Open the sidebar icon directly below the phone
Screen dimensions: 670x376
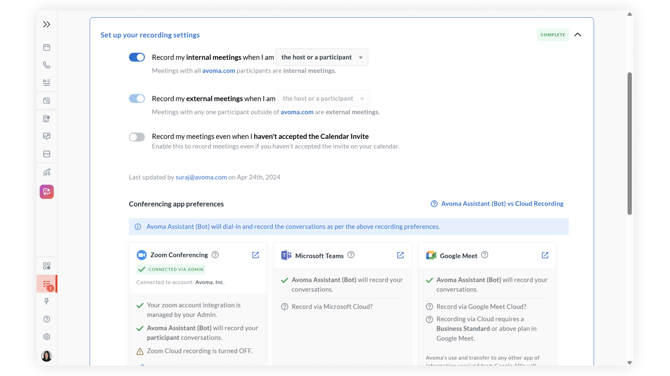click(x=47, y=82)
